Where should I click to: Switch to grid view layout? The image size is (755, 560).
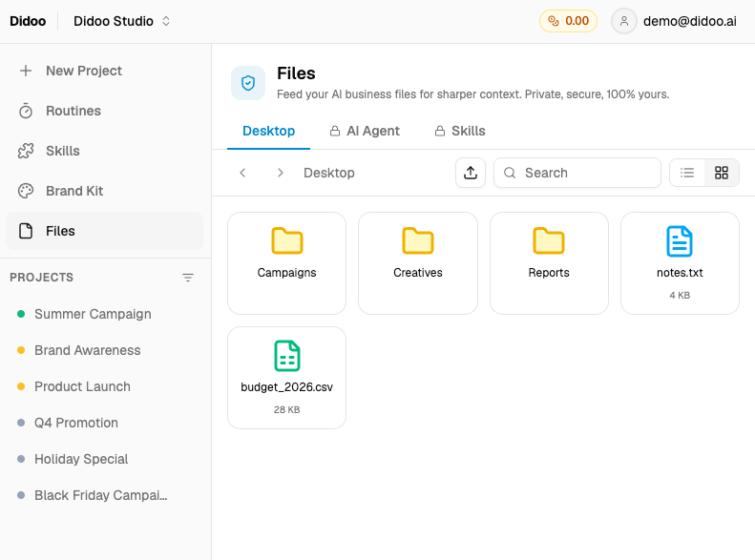722,173
